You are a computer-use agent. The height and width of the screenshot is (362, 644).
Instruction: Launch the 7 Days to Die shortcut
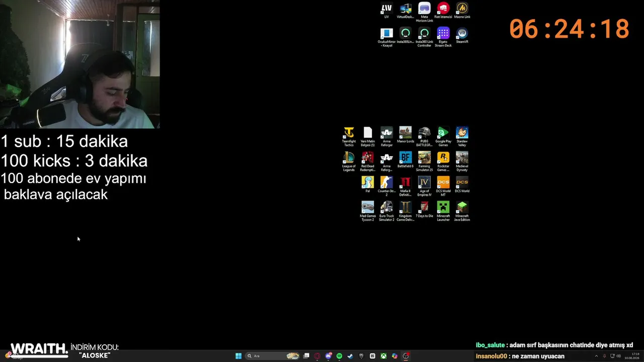click(x=424, y=210)
